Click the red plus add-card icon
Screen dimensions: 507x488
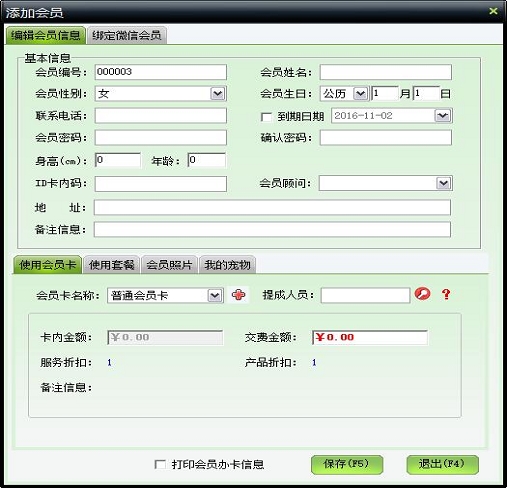click(x=239, y=295)
